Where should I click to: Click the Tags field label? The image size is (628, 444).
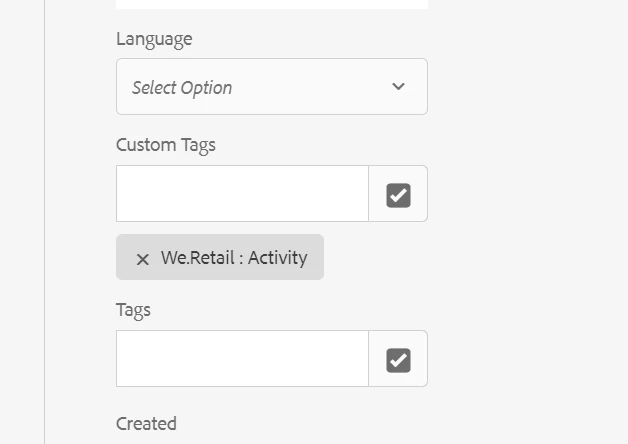tap(133, 311)
